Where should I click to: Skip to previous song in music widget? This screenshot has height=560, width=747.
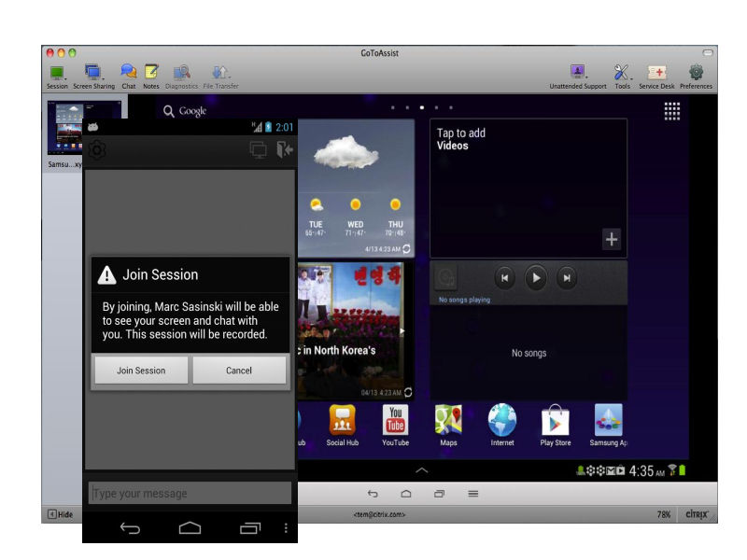504,278
